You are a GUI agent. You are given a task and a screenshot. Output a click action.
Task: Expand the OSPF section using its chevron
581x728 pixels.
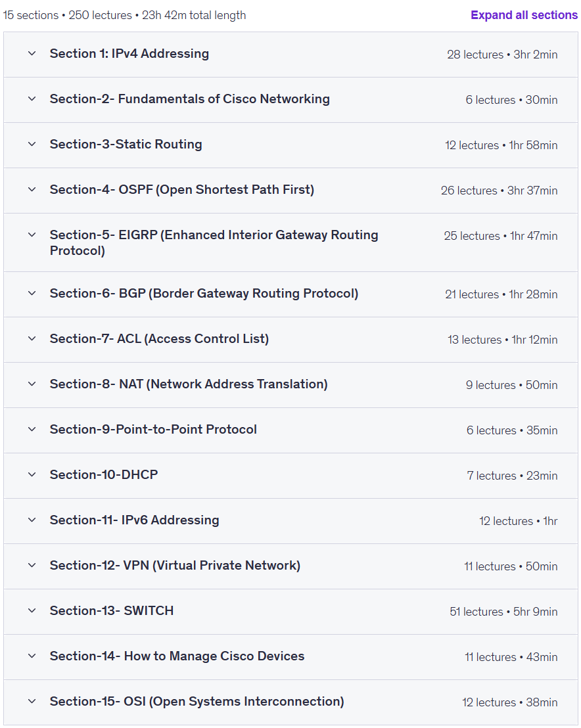click(32, 189)
